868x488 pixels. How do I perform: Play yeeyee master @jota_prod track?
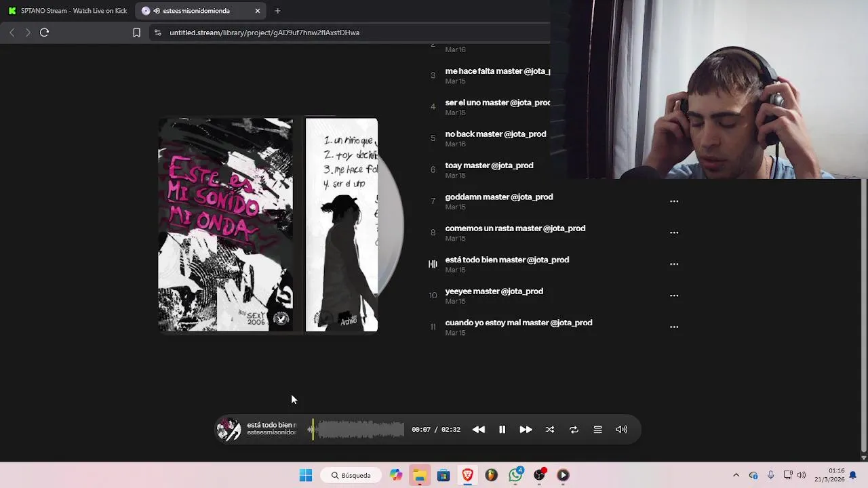click(494, 291)
